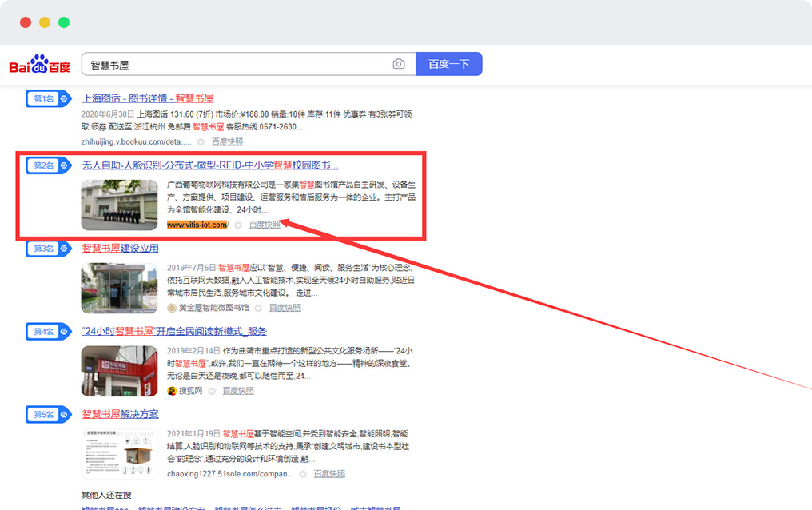Click the thumbnail for 智慧书屋建设应用
Viewport: 812px width, 510px height.
pyautogui.click(x=120, y=288)
